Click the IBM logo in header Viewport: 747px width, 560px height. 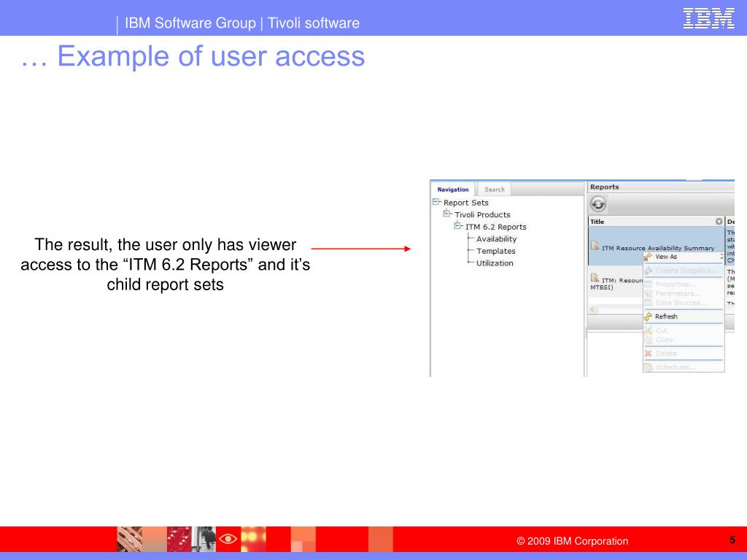(708, 18)
